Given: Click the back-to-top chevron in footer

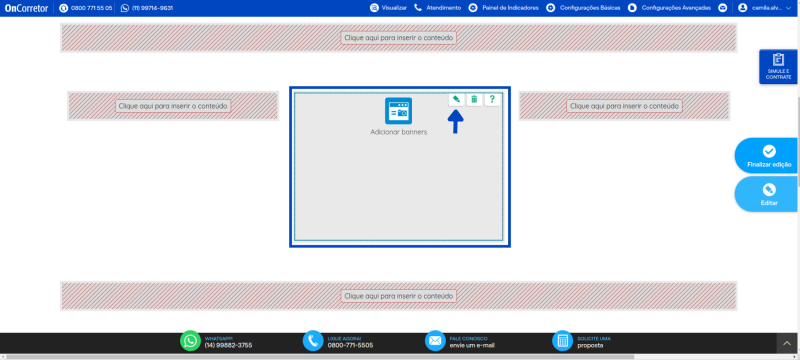Looking at the screenshot, I should click(x=787, y=343).
